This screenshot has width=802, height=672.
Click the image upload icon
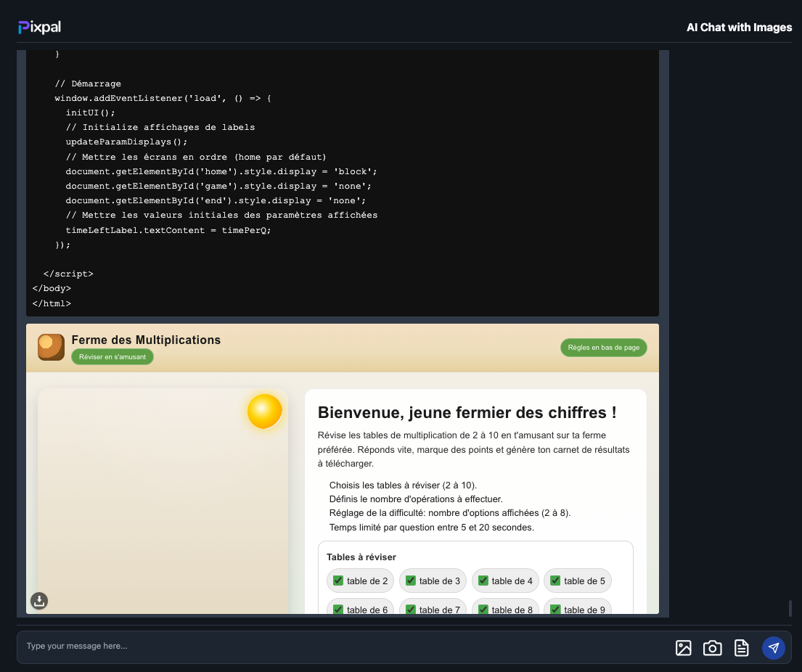(x=683, y=648)
